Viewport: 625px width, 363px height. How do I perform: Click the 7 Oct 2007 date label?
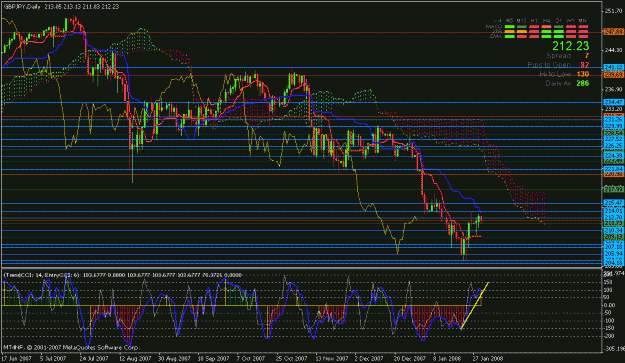point(251,358)
